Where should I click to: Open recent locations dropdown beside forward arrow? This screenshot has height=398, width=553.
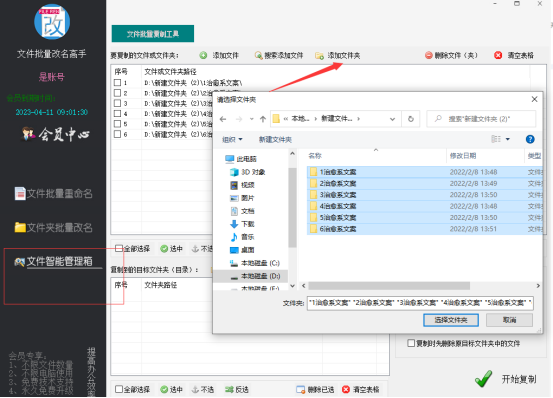pos(251,119)
